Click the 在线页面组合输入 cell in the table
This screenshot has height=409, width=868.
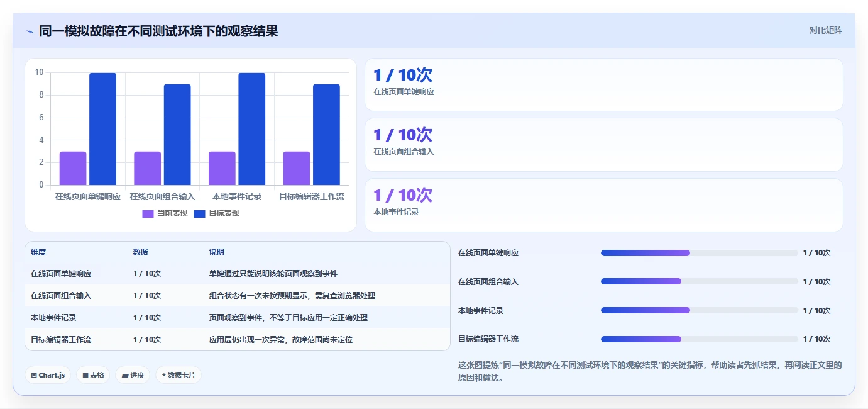pos(61,296)
